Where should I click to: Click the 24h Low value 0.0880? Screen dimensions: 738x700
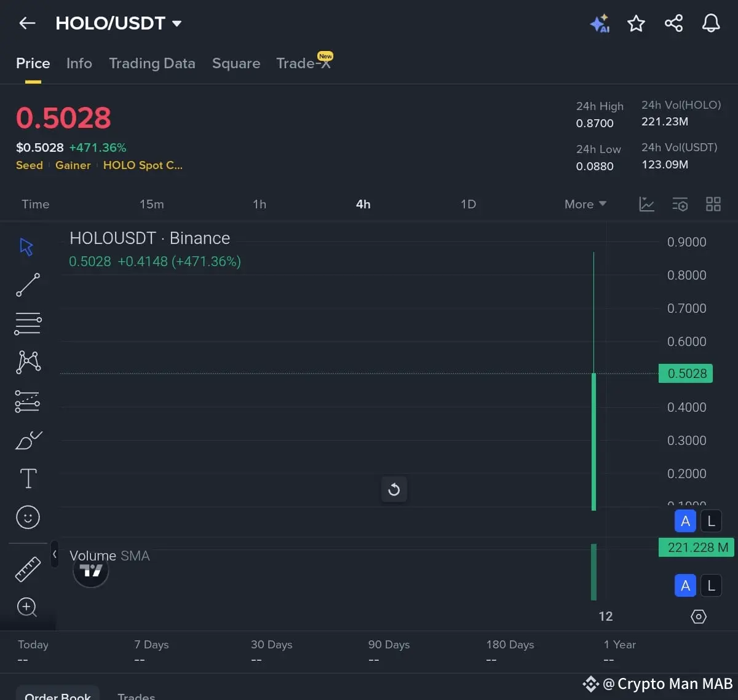click(x=595, y=166)
